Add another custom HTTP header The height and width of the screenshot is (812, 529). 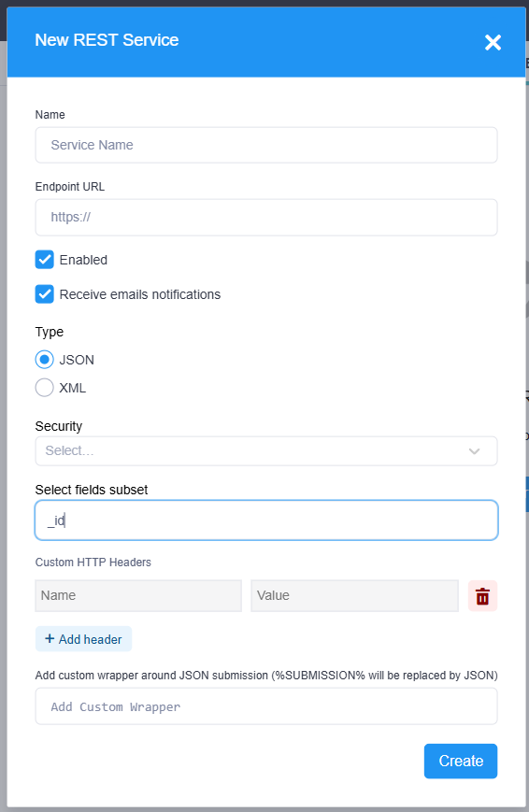(83, 639)
